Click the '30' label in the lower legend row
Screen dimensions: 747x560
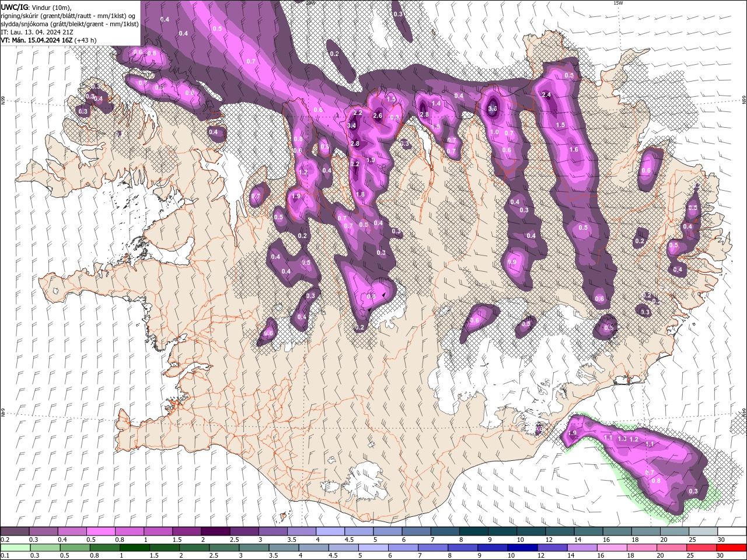click(x=721, y=556)
